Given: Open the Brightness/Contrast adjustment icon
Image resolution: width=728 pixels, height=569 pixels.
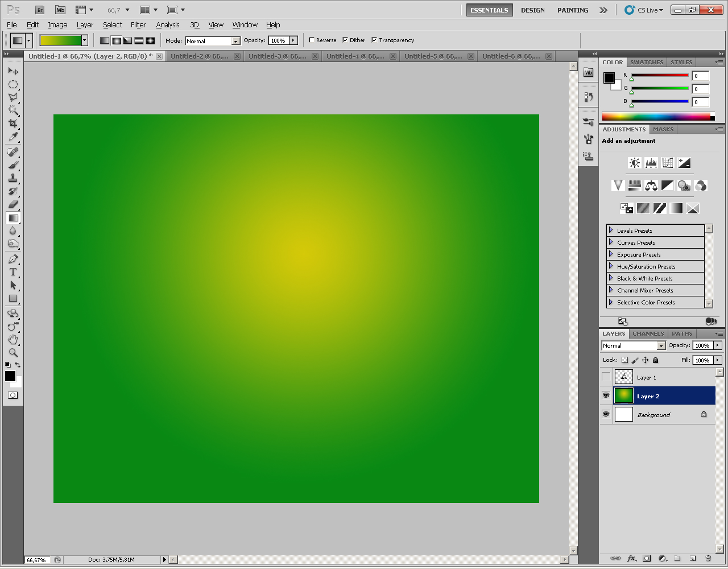Looking at the screenshot, I should pos(634,162).
